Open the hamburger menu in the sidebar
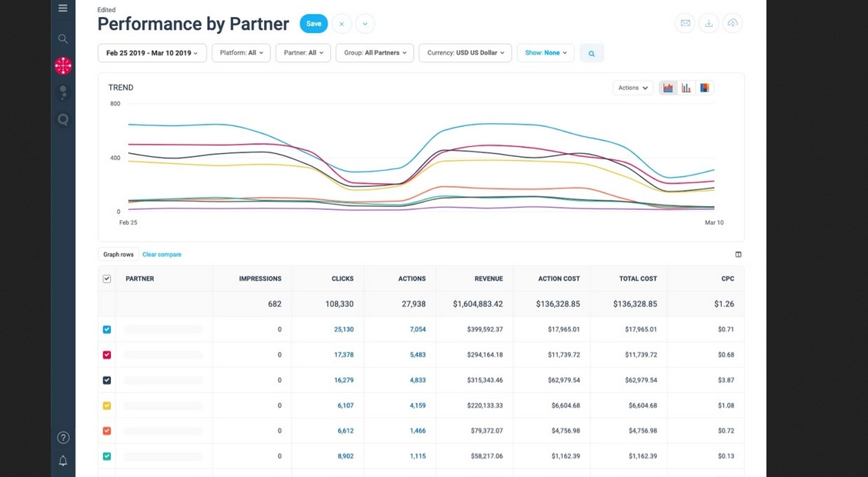This screenshot has height=477, width=868. coord(62,8)
